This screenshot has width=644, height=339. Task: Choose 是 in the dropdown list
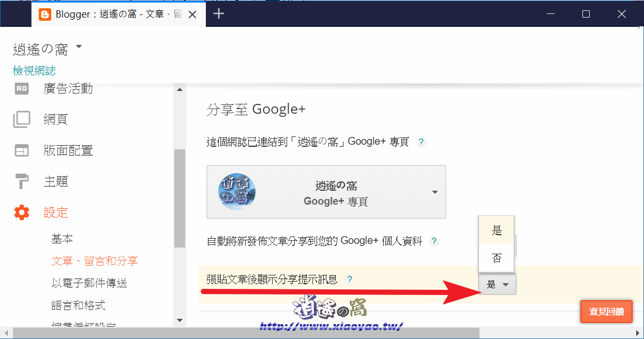[x=497, y=230]
